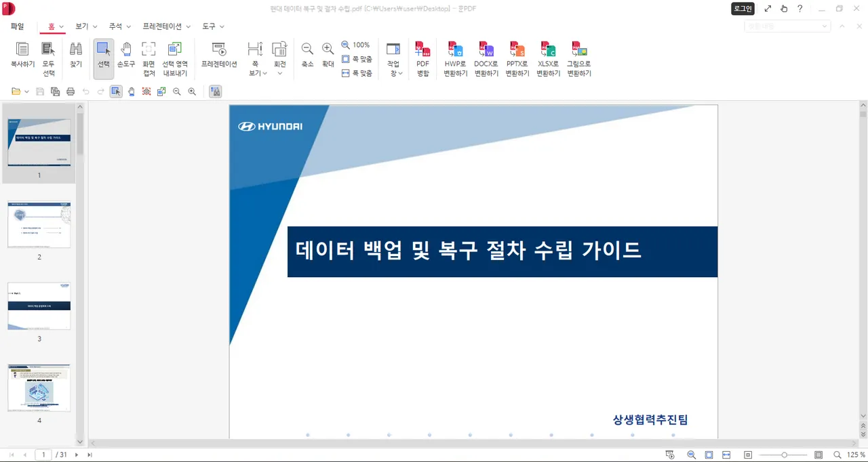Toggle find panel binoculars in quick toolbar
868x462 pixels.
pyautogui.click(x=215, y=91)
